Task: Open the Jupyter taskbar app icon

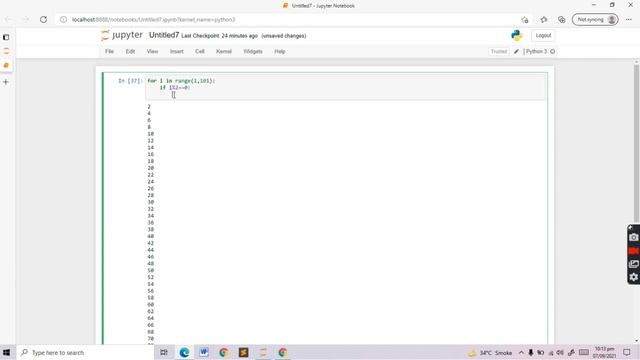Action: [263, 352]
